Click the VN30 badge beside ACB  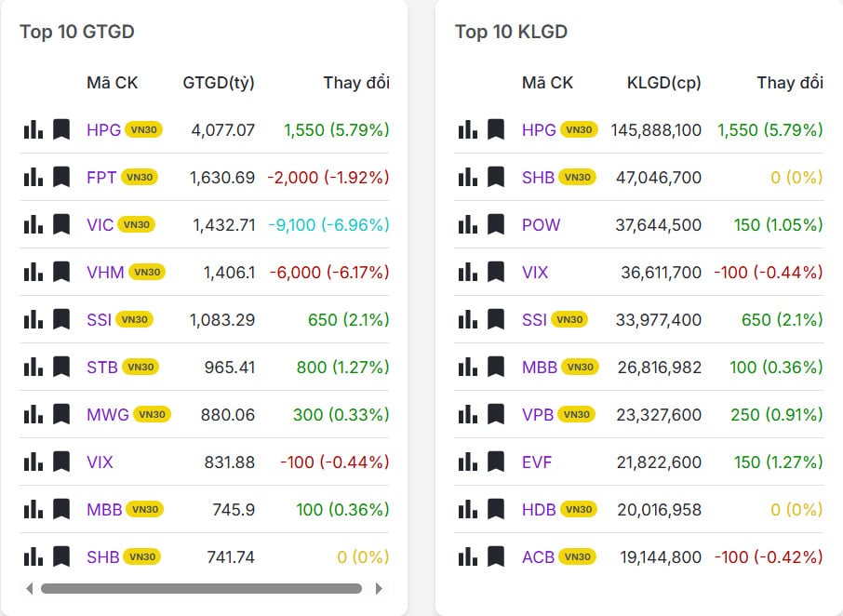[x=578, y=556]
